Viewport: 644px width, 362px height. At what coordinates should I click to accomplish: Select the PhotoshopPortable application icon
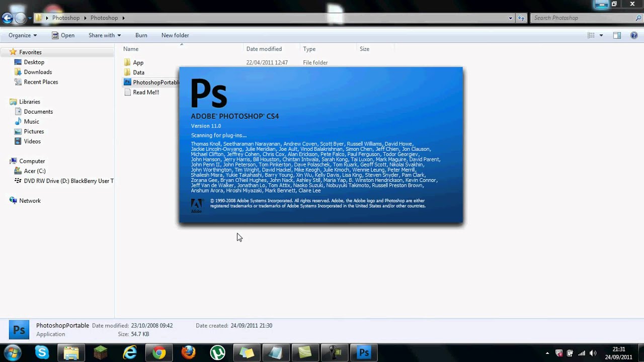coord(127,82)
